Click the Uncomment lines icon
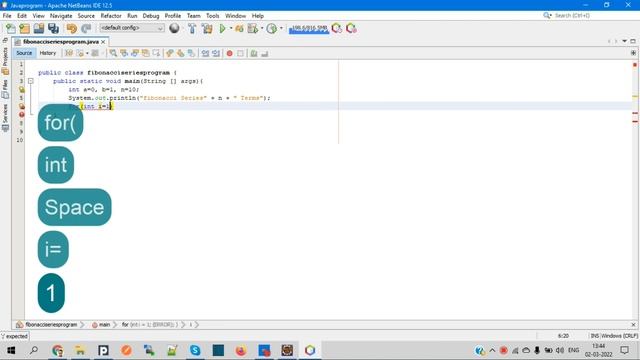Screen dimensions: 640x360 point(264,53)
